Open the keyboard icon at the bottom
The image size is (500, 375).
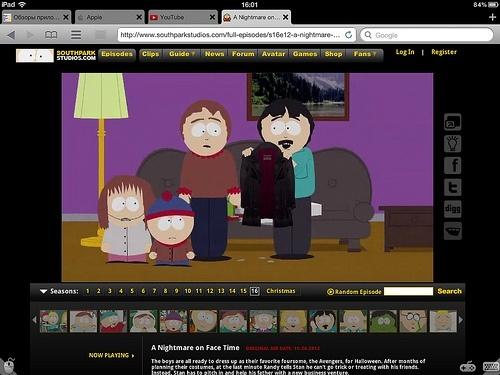coord(491,367)
